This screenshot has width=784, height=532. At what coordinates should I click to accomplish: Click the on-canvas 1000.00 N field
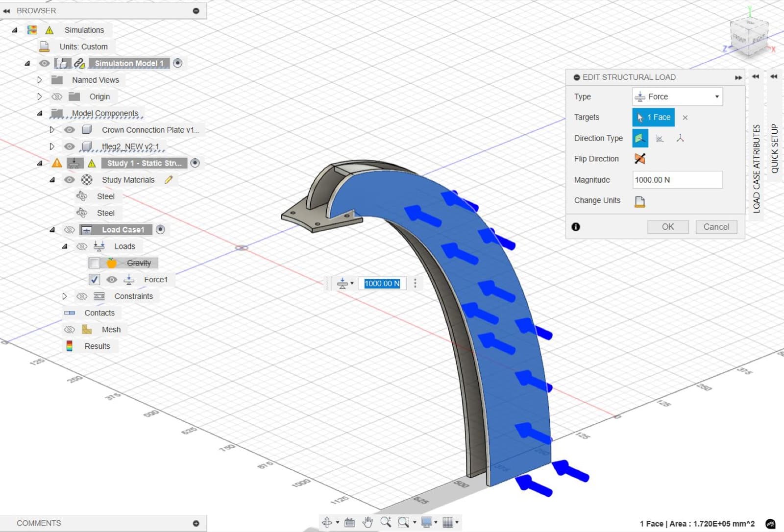(x=382, y=284)
